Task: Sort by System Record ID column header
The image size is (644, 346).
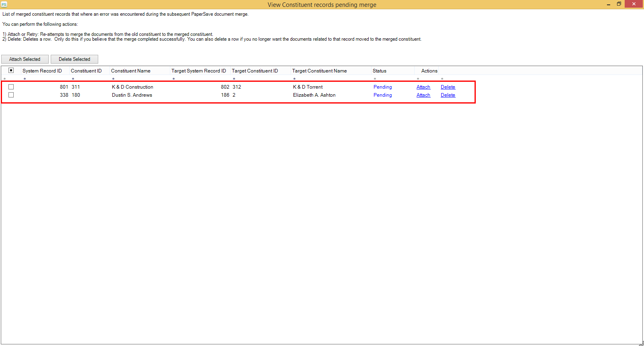Action: tap(42, 71)
